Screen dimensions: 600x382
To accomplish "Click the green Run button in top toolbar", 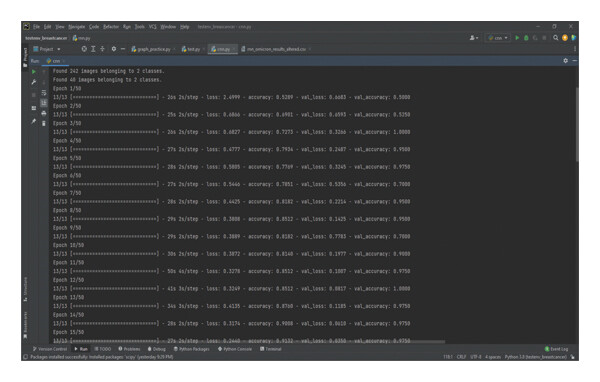I will click(517, 38).
